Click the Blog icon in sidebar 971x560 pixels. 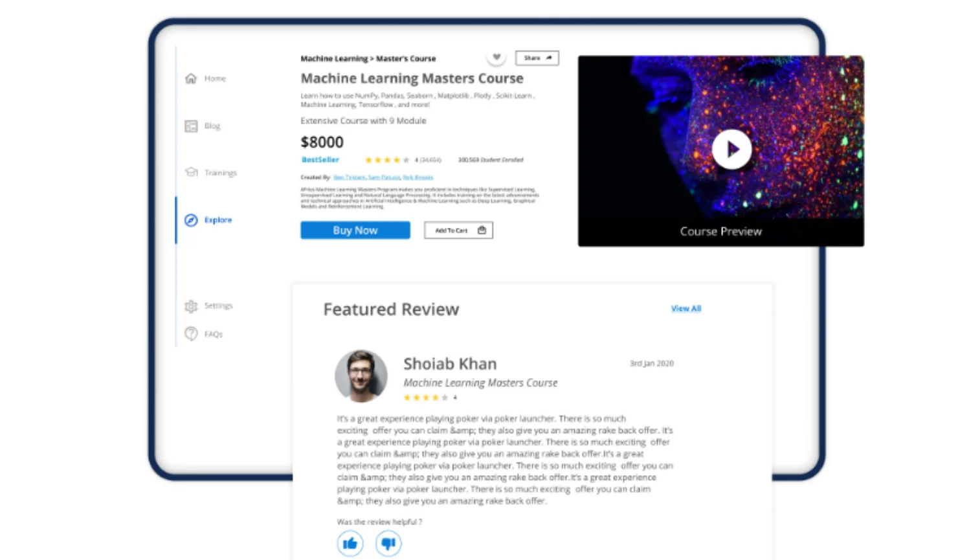point(191,126)
